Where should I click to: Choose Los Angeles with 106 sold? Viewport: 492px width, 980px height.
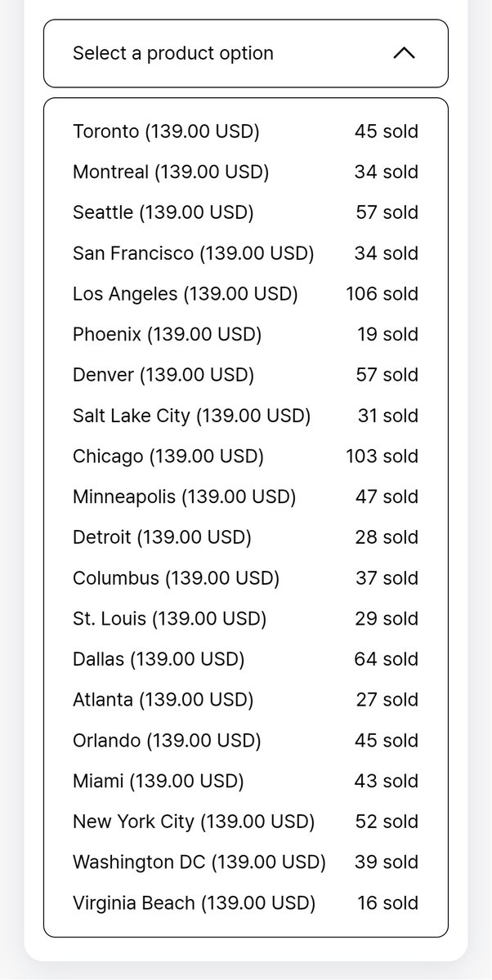click(x=245, y=294)
